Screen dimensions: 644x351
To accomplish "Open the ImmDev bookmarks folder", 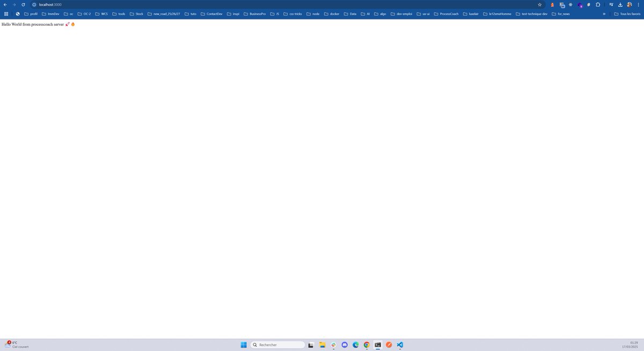I will (x=50, y=13).
